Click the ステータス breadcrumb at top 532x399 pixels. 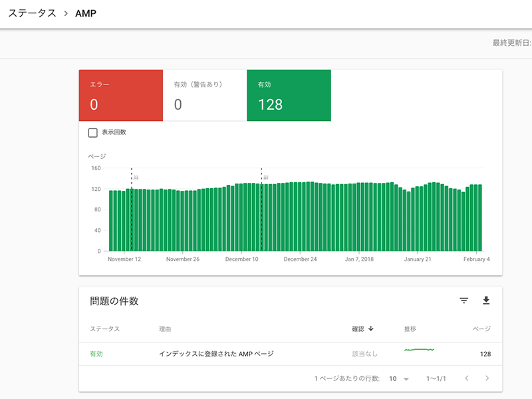[x=32, y=13]
